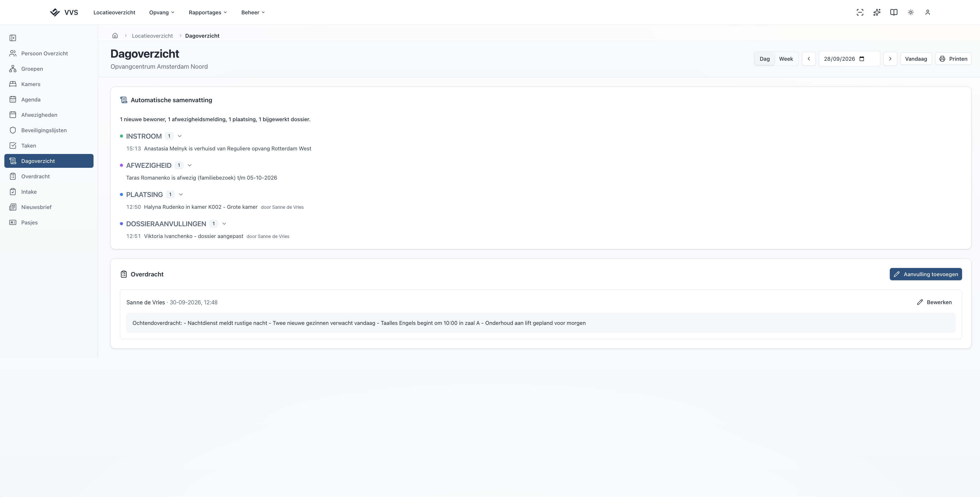Go to previous day arrow
This screenshot has width=980, height=497.
pos(809,59)
